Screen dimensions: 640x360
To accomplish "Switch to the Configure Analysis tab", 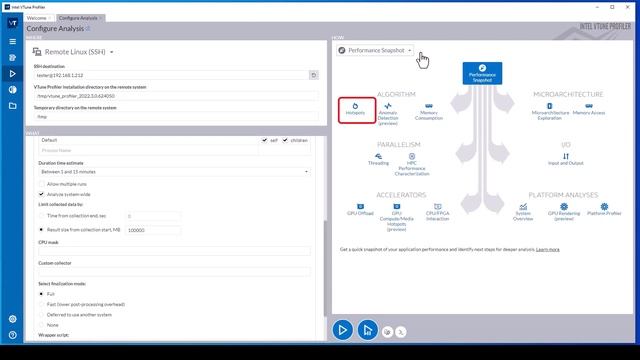I will [x=80, y=18].
